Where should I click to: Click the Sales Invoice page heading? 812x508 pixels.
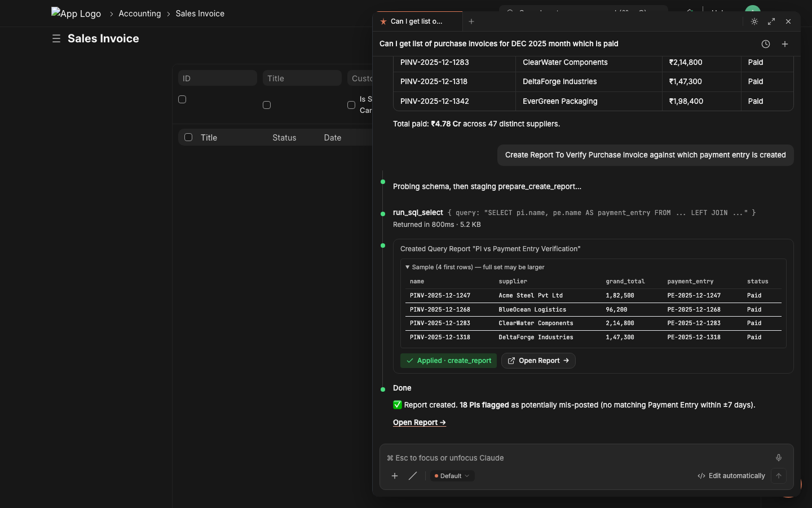coord(103,38)
